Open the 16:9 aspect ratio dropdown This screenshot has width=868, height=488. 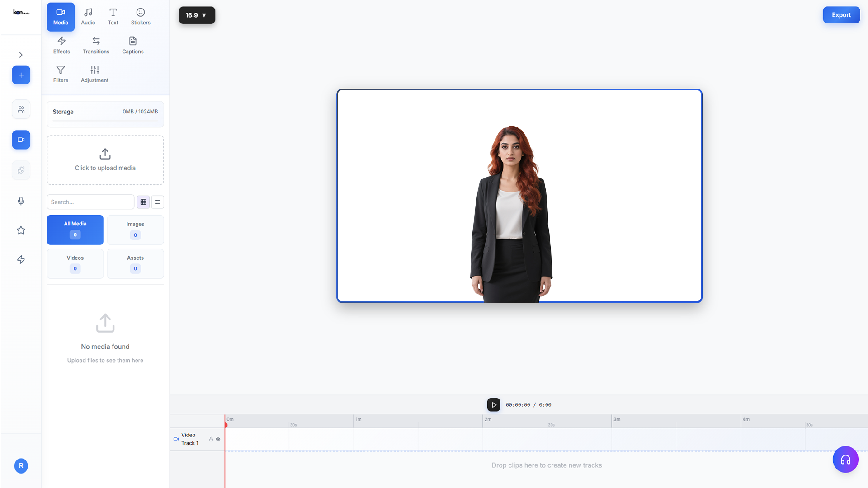197,15
